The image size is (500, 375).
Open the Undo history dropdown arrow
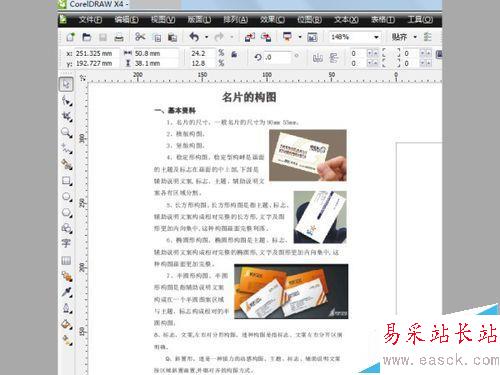[x=207, y=37]
